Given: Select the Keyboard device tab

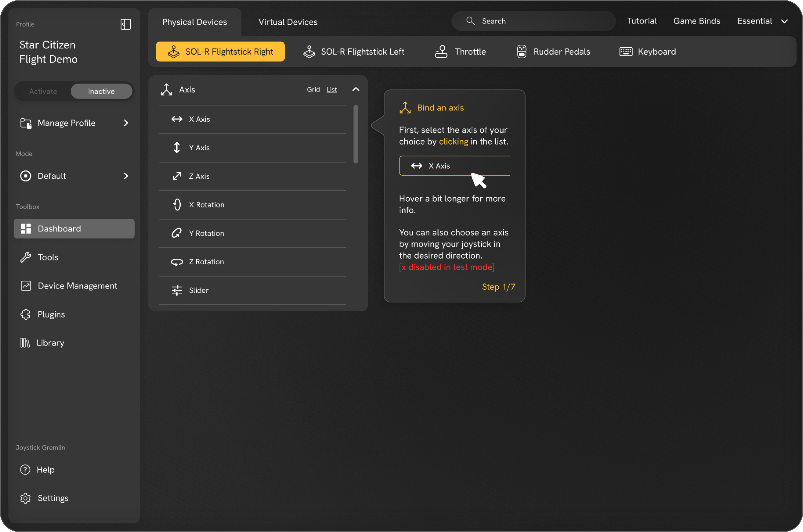Looking at the screenshot, I should (x=648, y=52).
